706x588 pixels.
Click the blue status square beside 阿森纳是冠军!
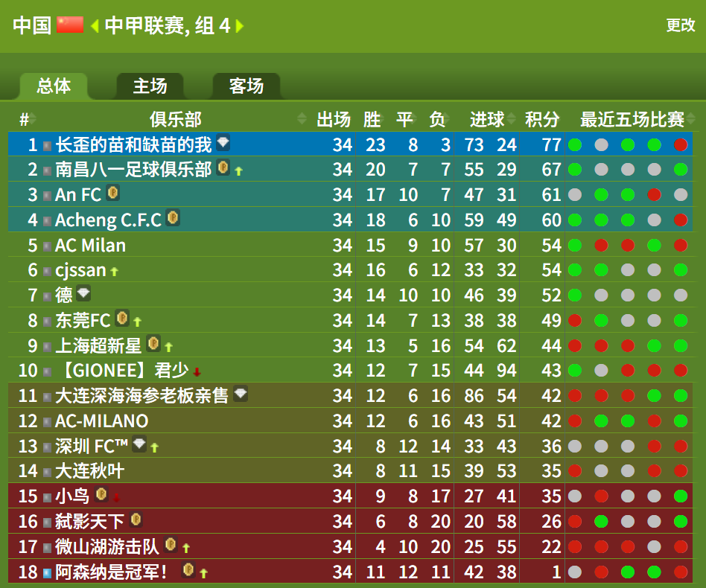[47, 573]
